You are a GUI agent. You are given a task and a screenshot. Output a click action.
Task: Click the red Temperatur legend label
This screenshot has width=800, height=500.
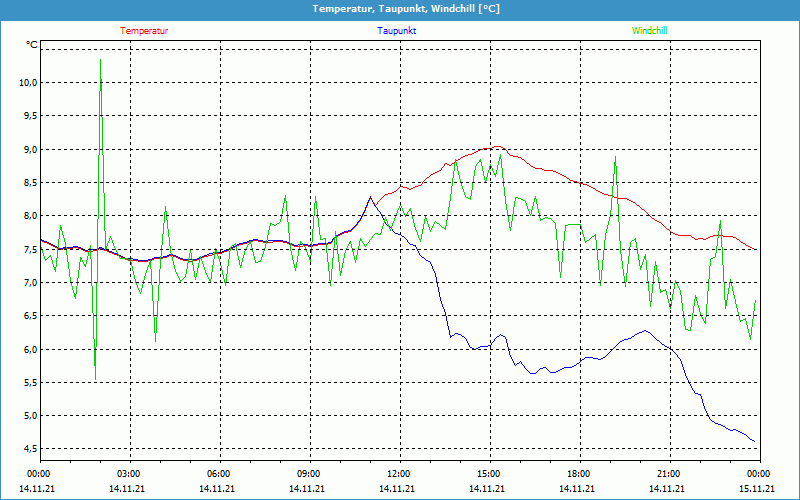(x=144, y=31)
